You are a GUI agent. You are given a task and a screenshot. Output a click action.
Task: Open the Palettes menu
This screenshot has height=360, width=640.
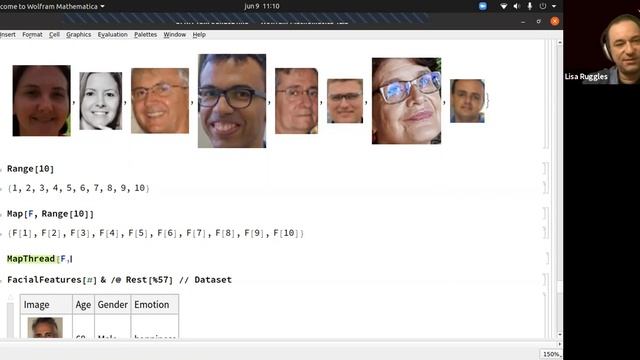coord(145,35)
